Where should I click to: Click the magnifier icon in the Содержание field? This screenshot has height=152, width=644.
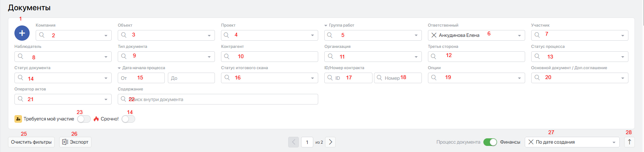[x=123, y=99]
